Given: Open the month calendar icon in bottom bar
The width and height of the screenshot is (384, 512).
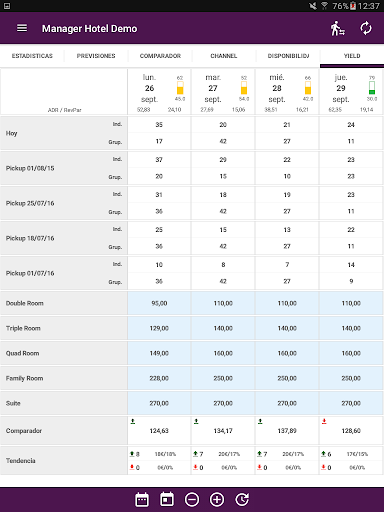Looking at the screenshot, I should point(142,499).
